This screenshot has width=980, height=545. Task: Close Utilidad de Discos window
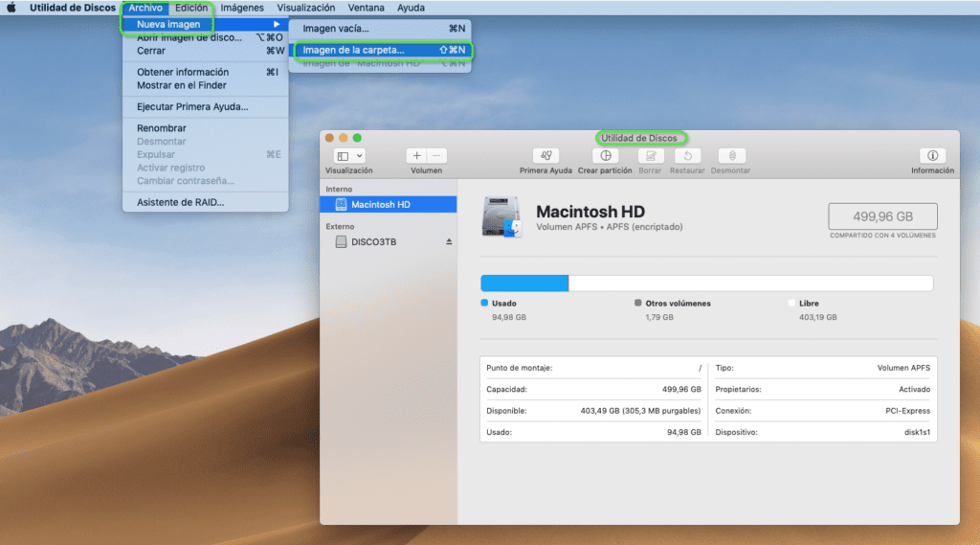pos(329,138)
